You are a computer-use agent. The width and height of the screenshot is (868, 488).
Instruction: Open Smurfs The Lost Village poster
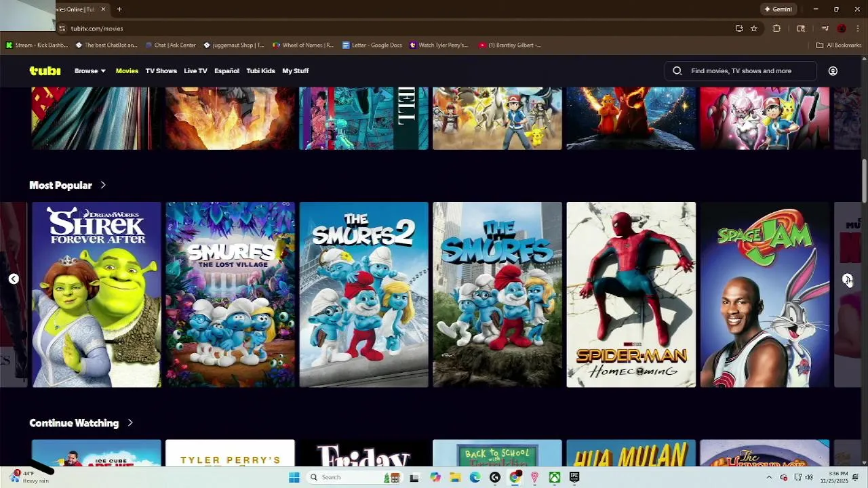(230, 294)
